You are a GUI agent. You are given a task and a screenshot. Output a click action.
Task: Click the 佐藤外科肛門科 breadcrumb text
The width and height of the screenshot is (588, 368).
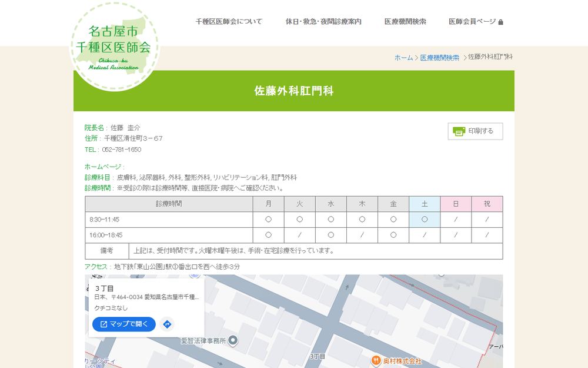(x=490, y=57)
